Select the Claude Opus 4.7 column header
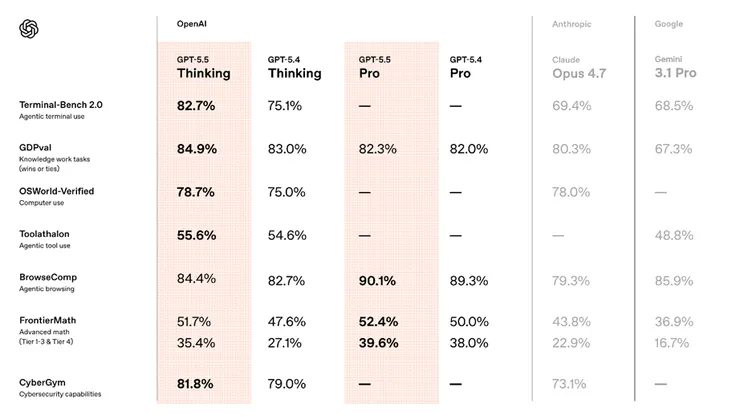 579,67
